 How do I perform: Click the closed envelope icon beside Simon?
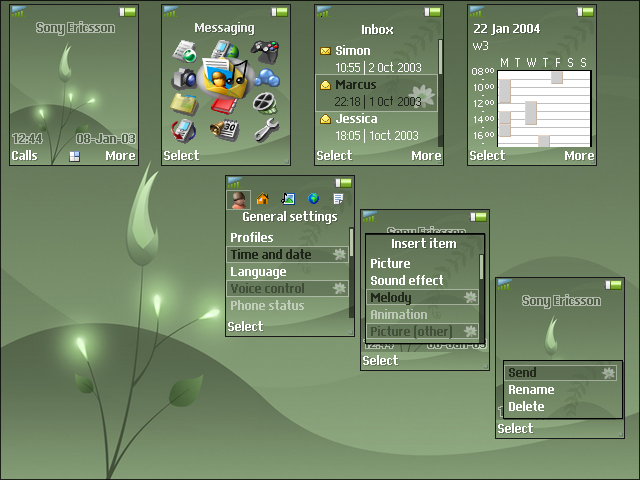(x=325, y=51)
